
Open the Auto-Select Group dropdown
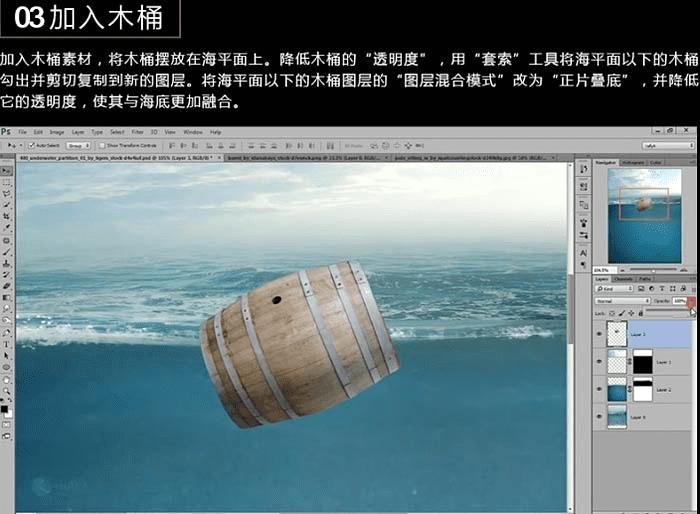pos(79,146)
